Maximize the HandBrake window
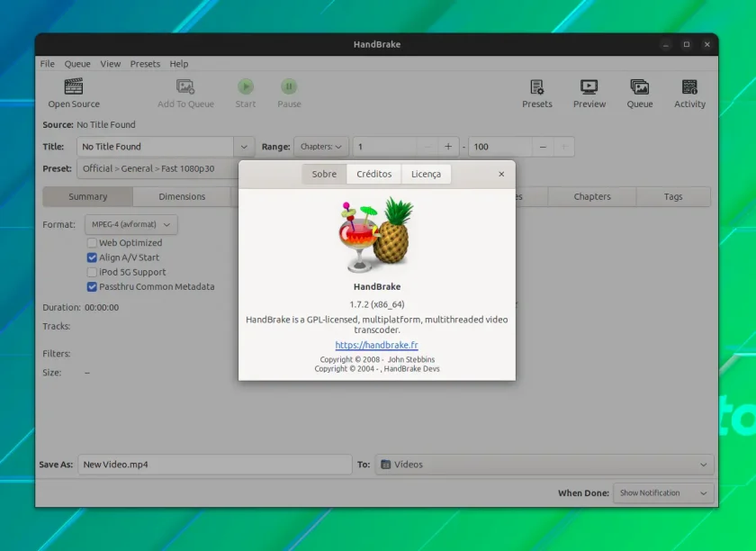The width and height of the screenshot is (756, 551). point(687,44)
